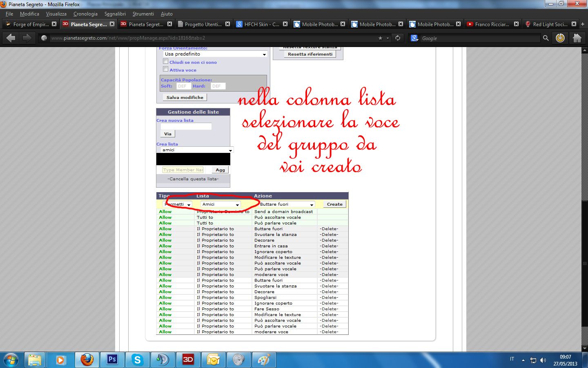Click the '-Cancella questa lista-' link

pyautogui.click(x=193, y=179)
